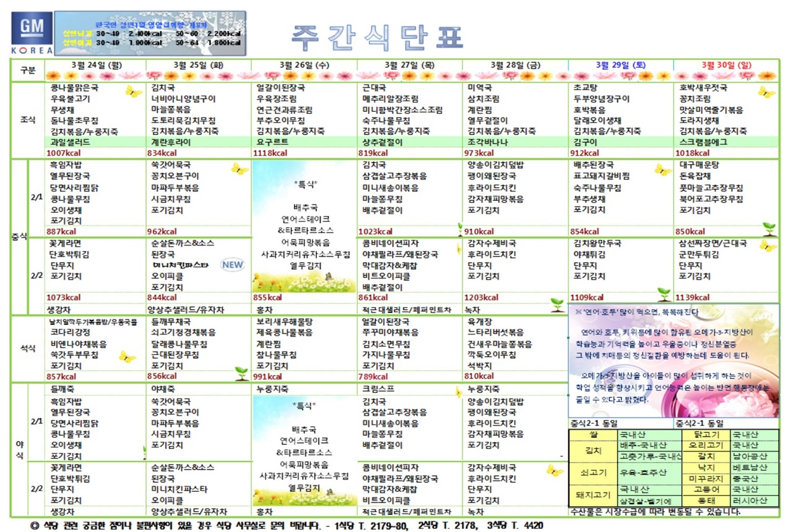Click the 석식 row label
Screen dimensions: 787x532
click(x=27, y=348)
